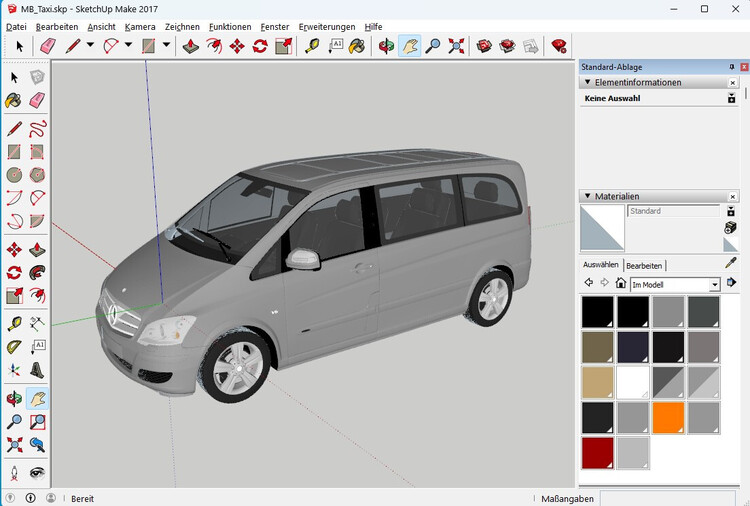Viewport: 750px width, 506px height.
Task: Pick the material eyedropper sample tool
Action: 731,264
